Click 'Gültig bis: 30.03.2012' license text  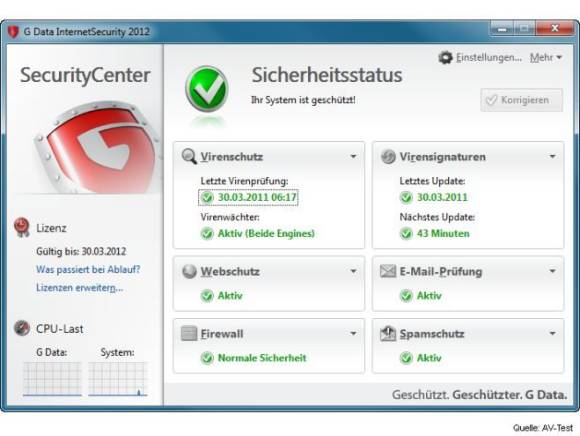pyautogui.click(x=81, y=251)
